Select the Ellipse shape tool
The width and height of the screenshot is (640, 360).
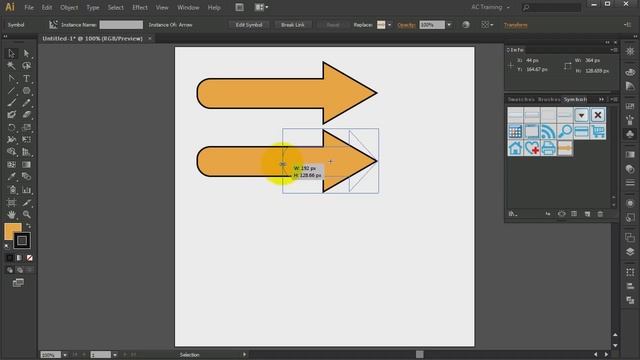(27, 91)
